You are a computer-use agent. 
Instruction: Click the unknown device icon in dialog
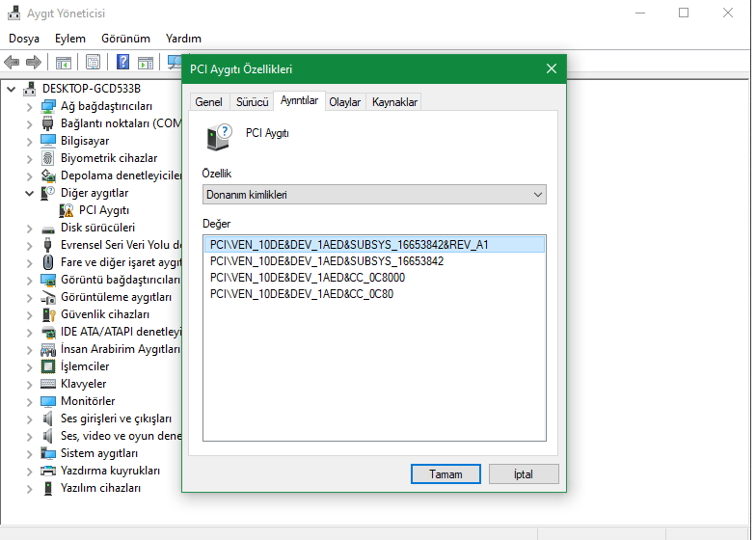[219, 137]
